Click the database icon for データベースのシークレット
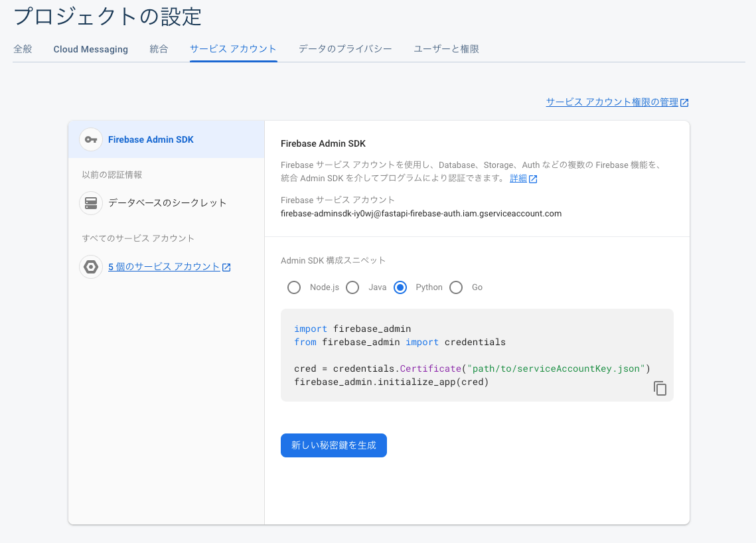The height and width of the screenshot is (543, 756). (91, 202)
